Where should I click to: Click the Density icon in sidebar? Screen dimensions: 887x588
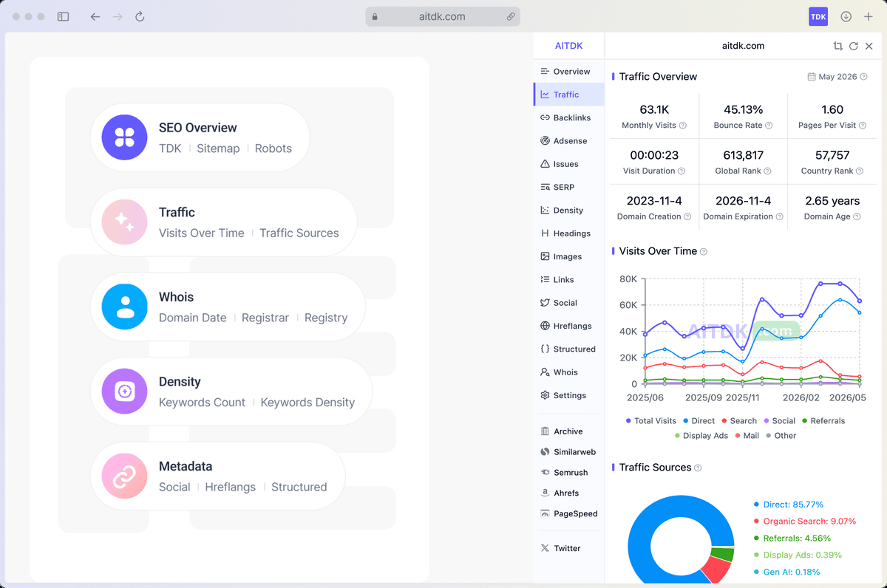tap(545, 211)
